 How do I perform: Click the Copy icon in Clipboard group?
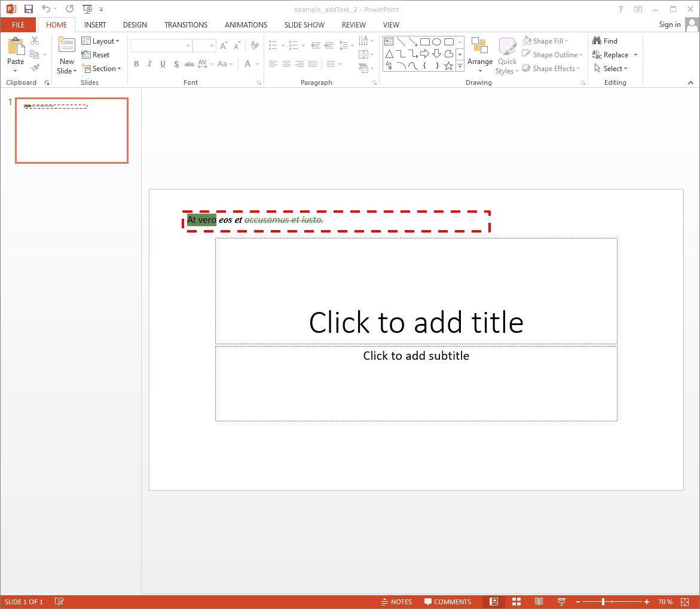point(35,54)
